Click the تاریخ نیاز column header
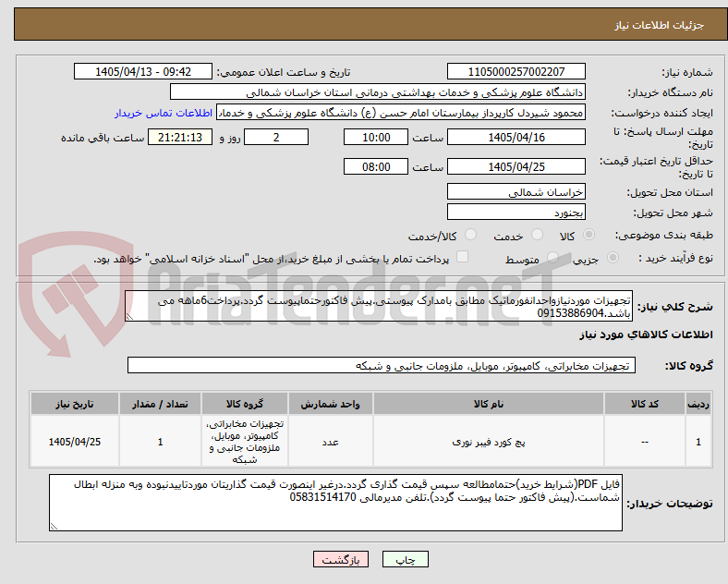The image size is (728, 584). (75, 404)
